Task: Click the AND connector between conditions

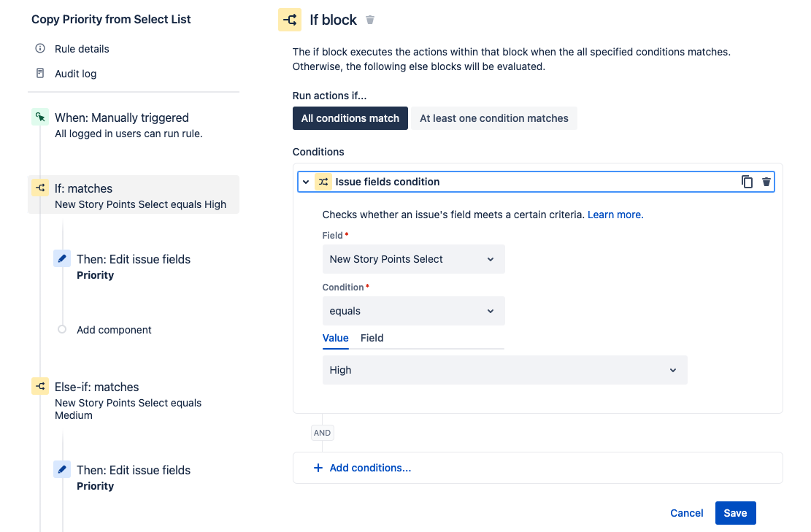Action: pyautogui.click(x=322, y=433)
